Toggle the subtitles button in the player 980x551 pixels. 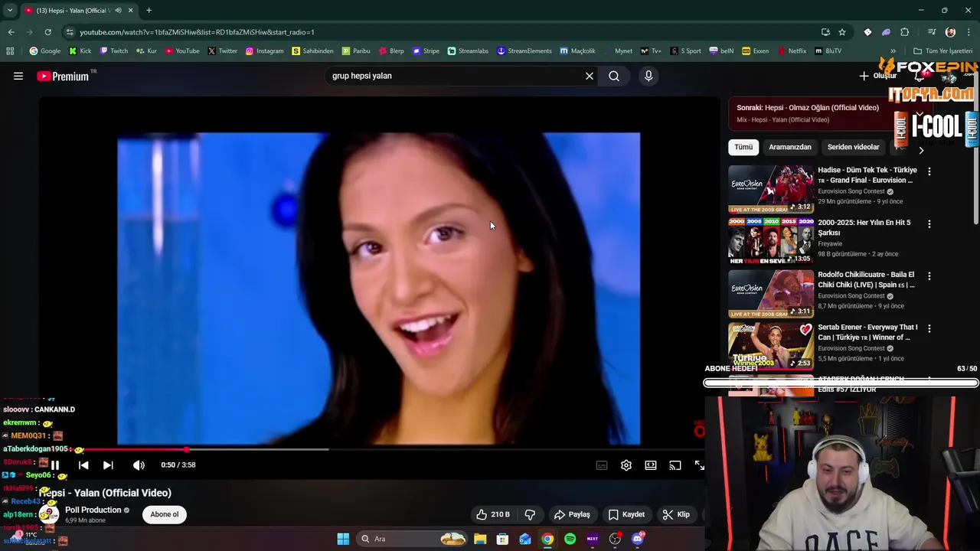[x=602, y=465]
